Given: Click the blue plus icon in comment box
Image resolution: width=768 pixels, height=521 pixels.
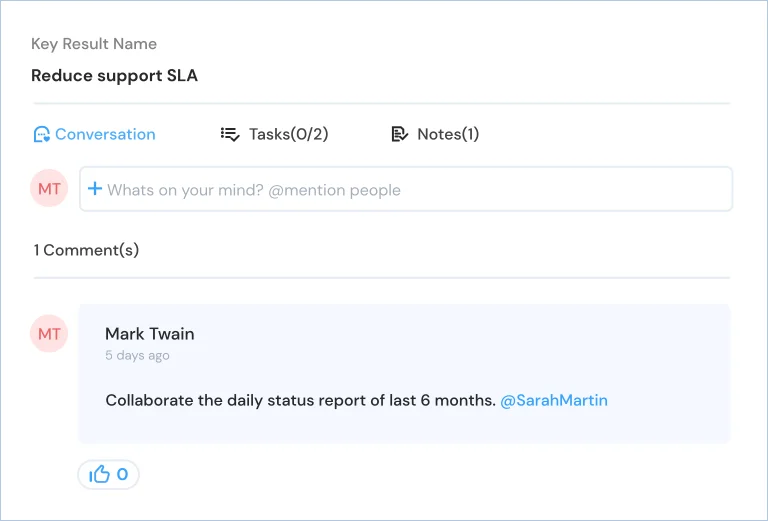Looking at the screenshot, I should click(x=95, y=189).
